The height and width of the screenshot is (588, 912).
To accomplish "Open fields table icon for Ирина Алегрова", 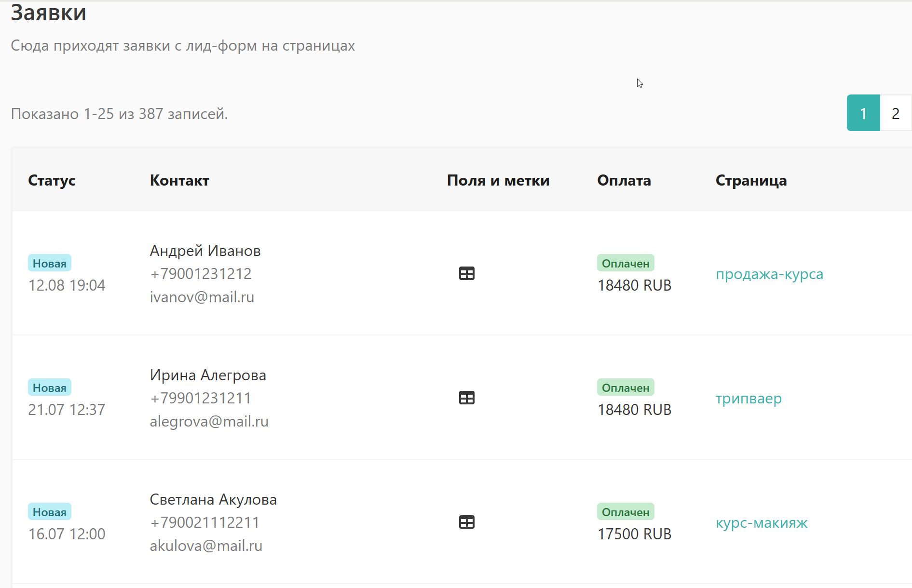I will (466, 398).
